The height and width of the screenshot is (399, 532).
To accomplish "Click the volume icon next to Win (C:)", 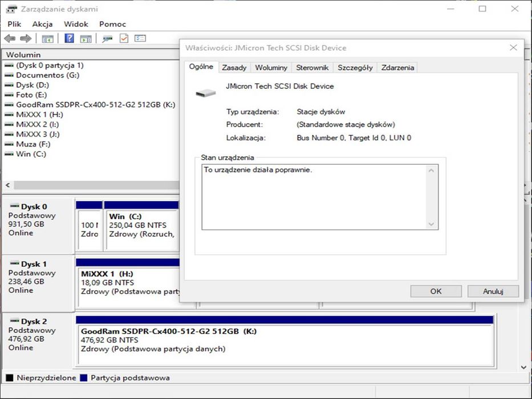I will (x=9, y=154).
